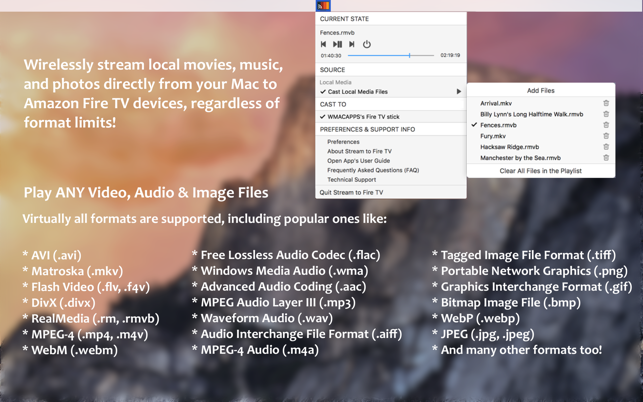
Task: Click Add Files in playlist submenu
Action: (x=540, y=91)
